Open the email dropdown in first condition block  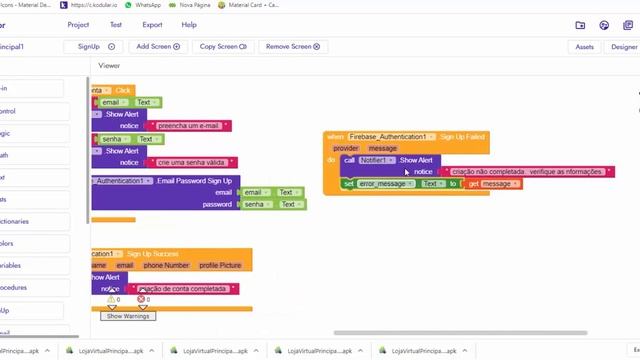coord(124,102)
